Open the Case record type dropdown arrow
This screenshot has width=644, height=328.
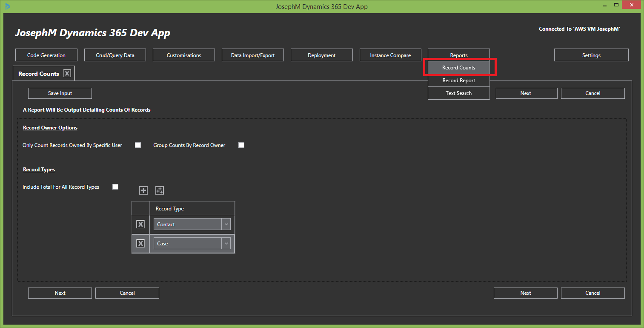click(x=226, y=244)
